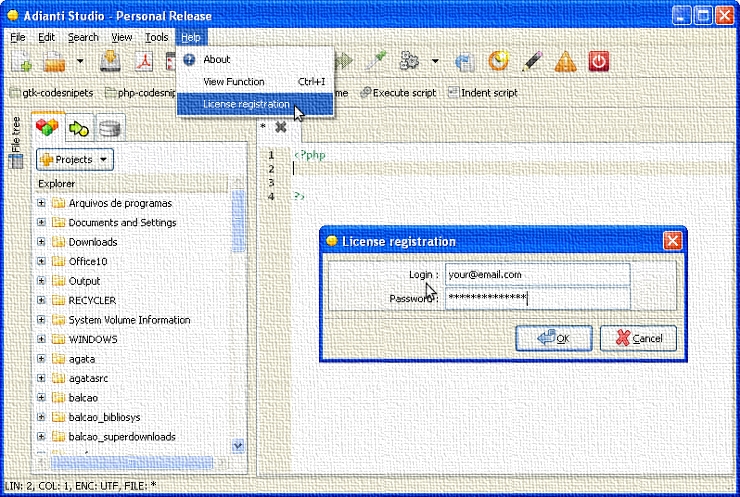740x497 pixels.
Task: Click the Password input field
Action: pos(537,298)
